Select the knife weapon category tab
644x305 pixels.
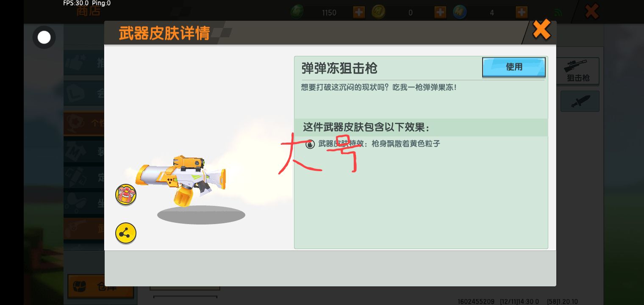click(x=580, y=101)
